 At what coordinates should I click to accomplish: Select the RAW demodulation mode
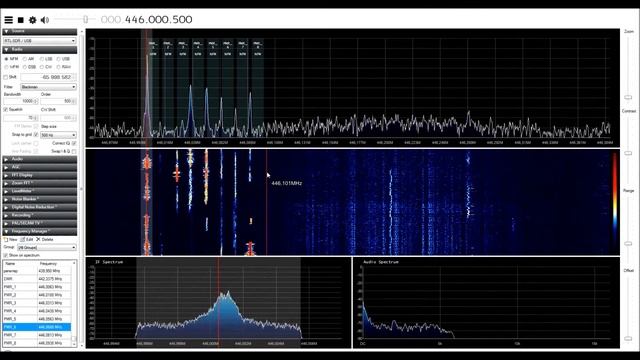[64, 67]
